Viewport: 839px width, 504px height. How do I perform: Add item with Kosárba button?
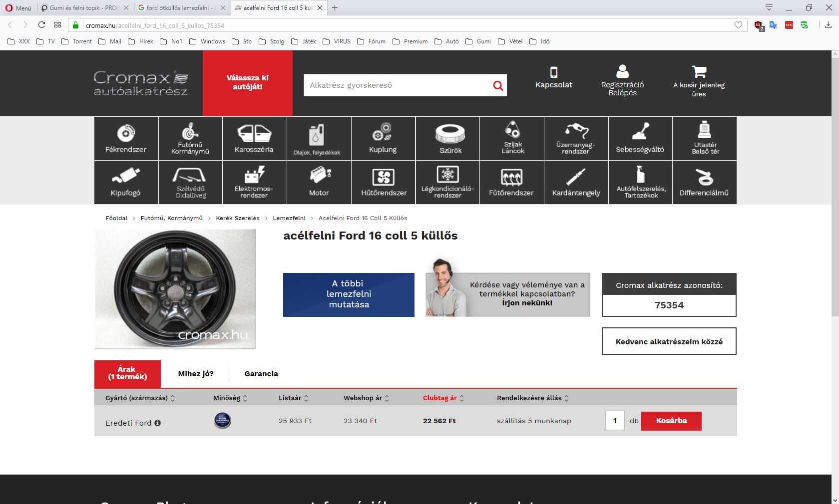click(x=671, y=421)
